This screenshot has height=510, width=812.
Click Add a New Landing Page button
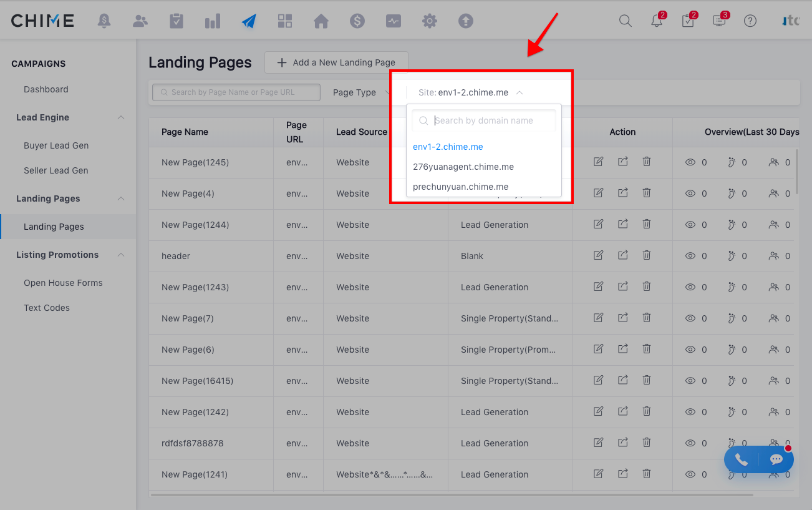[x=336, y=62]
